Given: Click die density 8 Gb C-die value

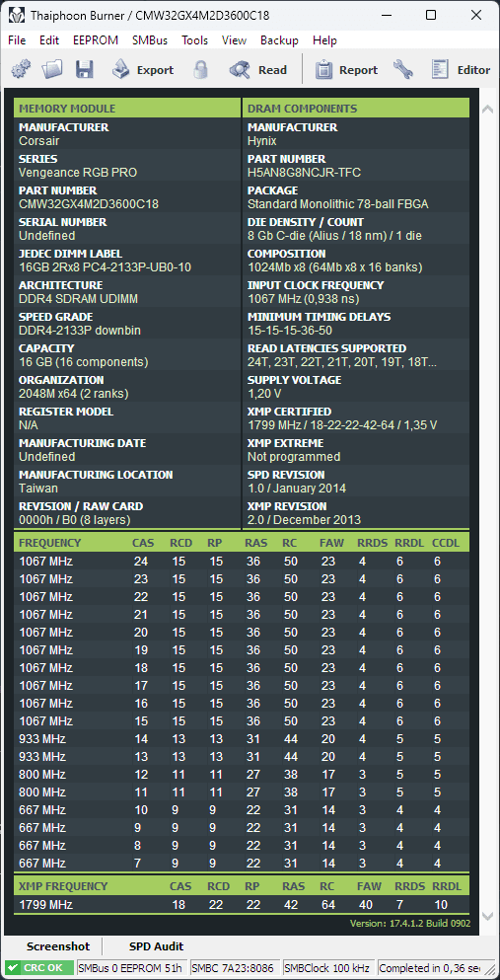Looking at the screenshot, I should click(x=335, y=236).
